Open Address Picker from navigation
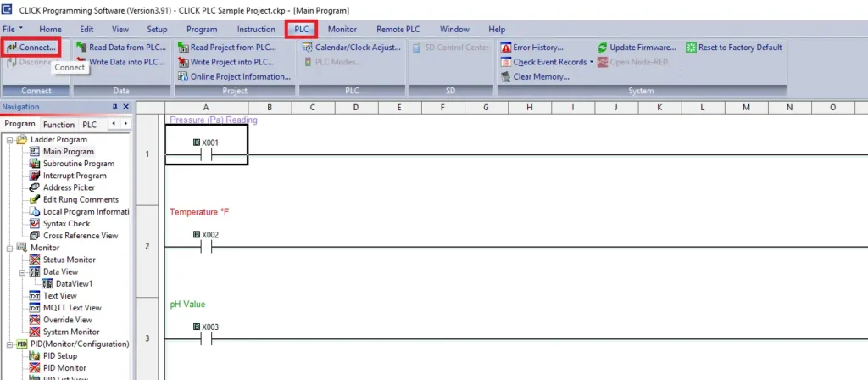868x380 pixels. tap(69, 187)
